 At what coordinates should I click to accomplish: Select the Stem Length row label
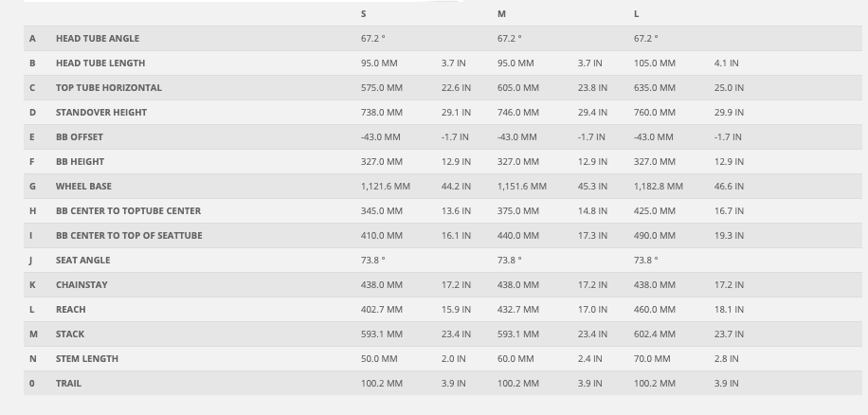coord(87,359)
